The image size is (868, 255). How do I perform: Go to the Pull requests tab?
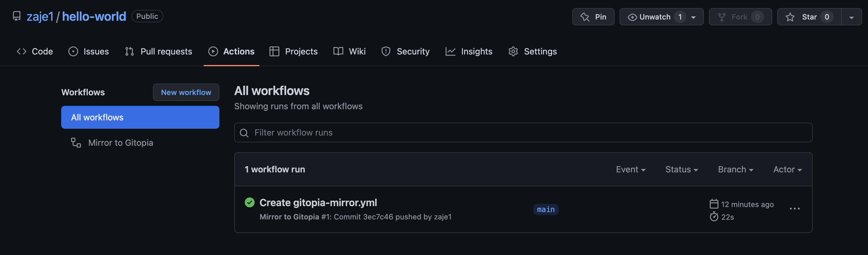pos(159,51)
